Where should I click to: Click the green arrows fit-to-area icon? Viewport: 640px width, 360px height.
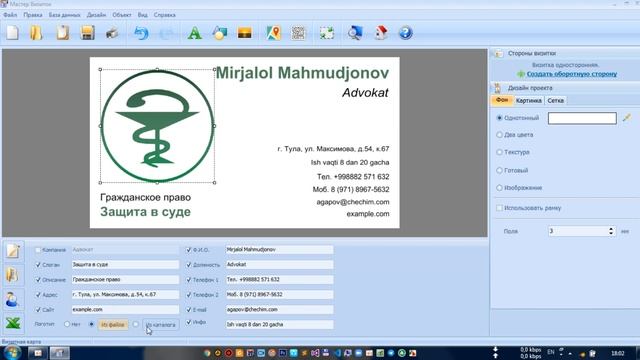[327, 33]
